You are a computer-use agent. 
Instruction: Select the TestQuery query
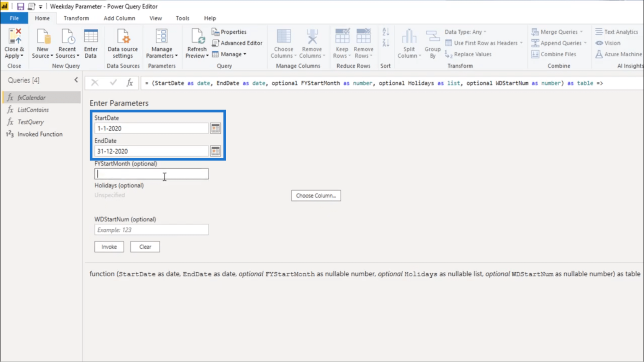(41, 122)
